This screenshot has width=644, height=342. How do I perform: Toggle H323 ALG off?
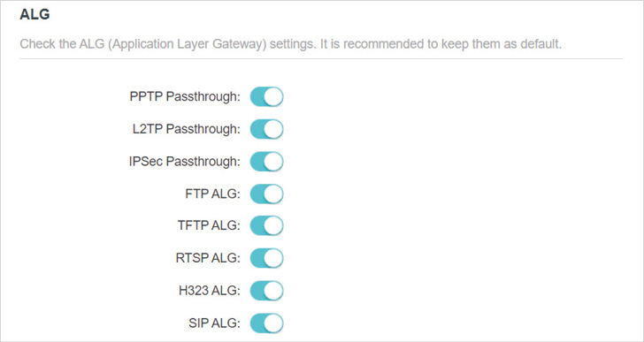[266, 291]
